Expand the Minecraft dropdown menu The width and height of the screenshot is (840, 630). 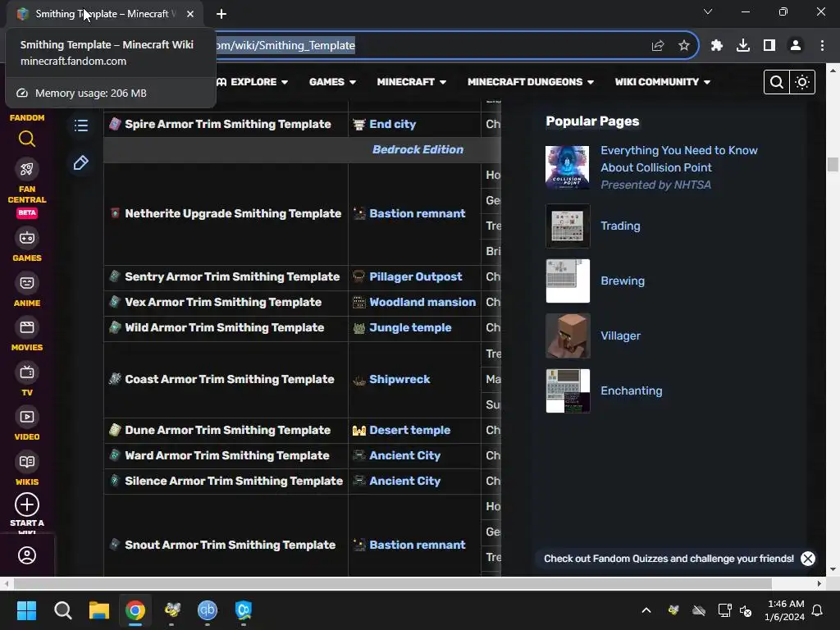pyautogui.click(x=412, y=82)
